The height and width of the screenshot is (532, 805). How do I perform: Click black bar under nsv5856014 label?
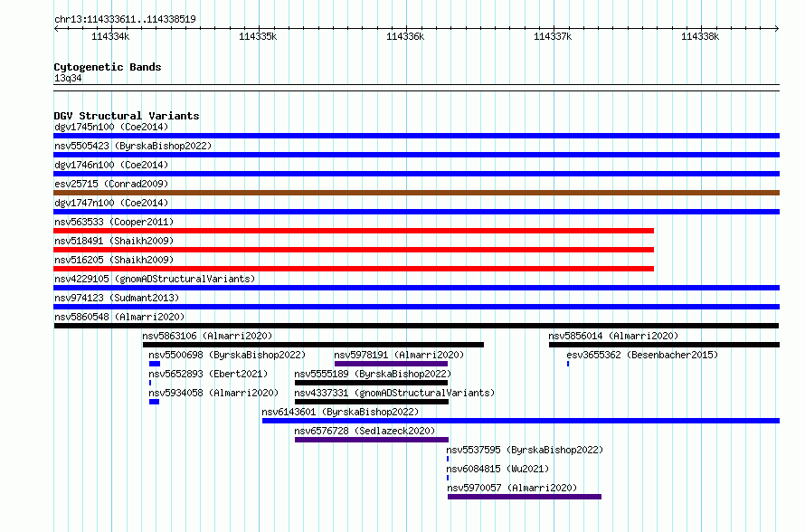click(664, 345)
